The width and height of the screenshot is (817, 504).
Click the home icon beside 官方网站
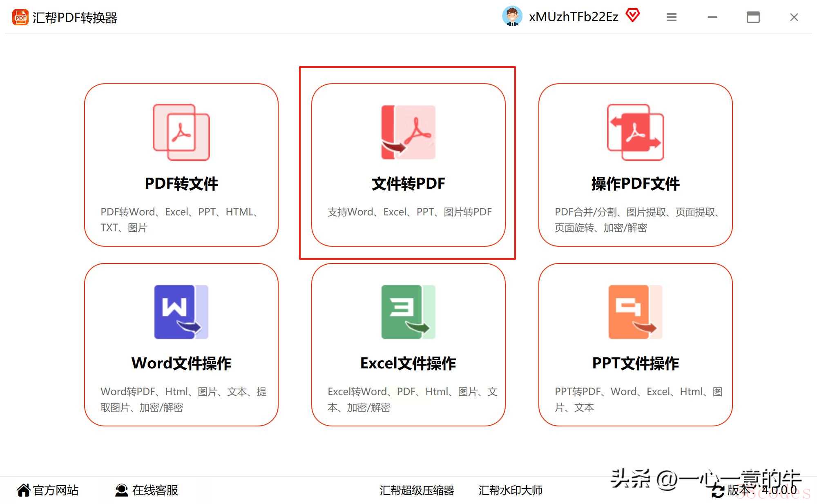point(24,490)
